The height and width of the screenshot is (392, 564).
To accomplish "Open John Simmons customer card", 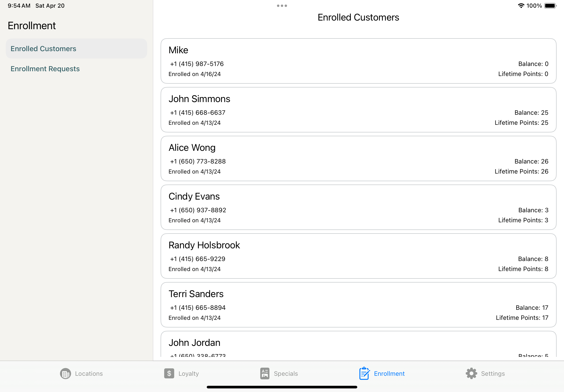I will 358,110.
